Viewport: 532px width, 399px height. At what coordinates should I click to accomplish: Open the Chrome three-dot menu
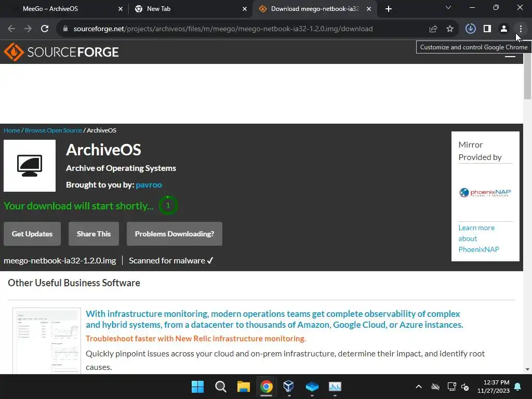coord(521,29)
